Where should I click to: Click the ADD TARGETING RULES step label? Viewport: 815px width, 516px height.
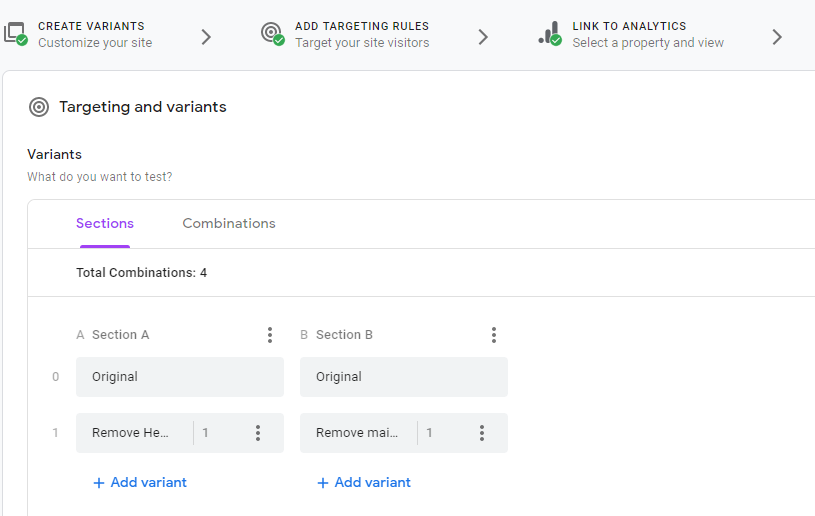click(362, 26)
